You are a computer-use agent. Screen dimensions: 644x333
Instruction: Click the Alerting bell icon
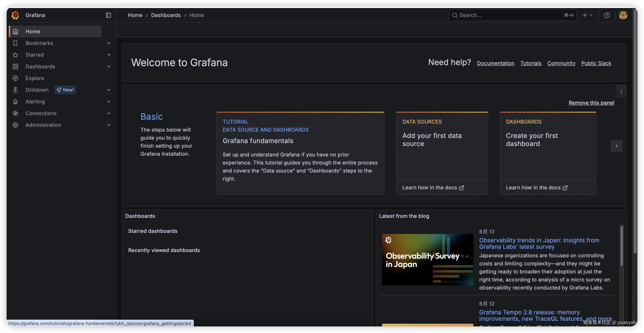[15, 102]
